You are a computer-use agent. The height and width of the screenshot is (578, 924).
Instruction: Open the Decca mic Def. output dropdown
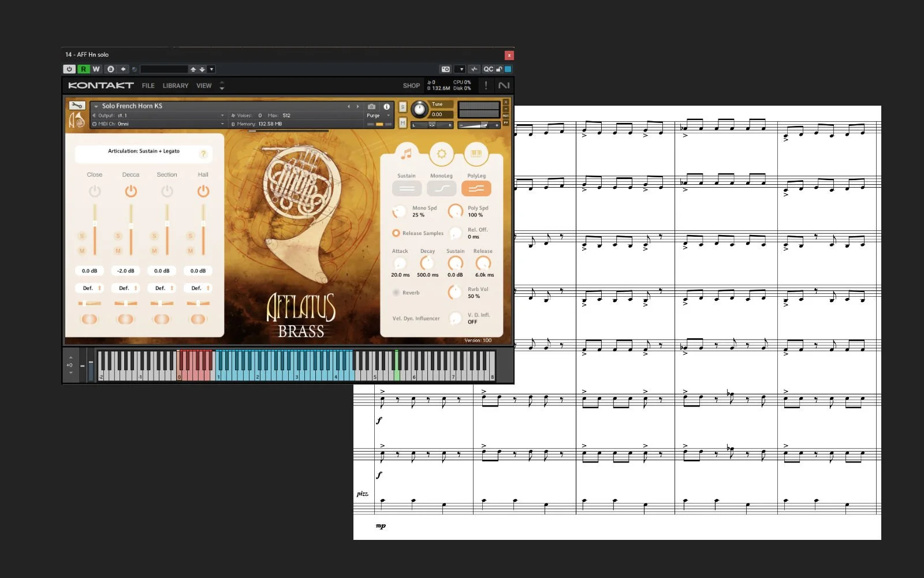tap(126, 288)
